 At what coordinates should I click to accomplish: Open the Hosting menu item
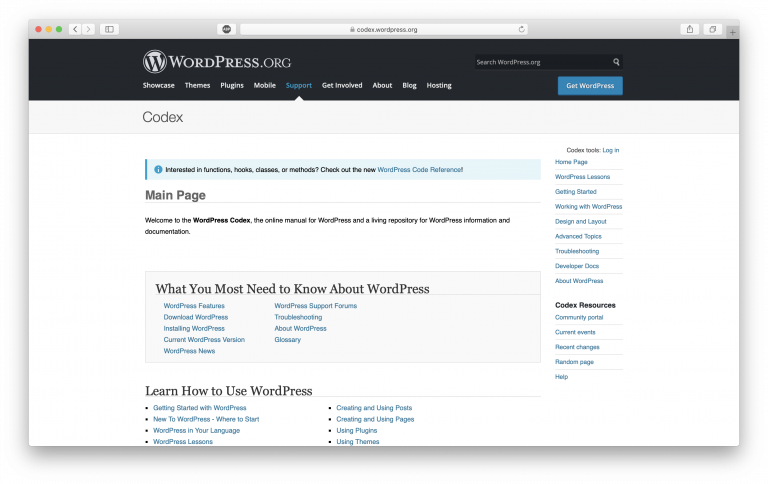click(439, 85)
